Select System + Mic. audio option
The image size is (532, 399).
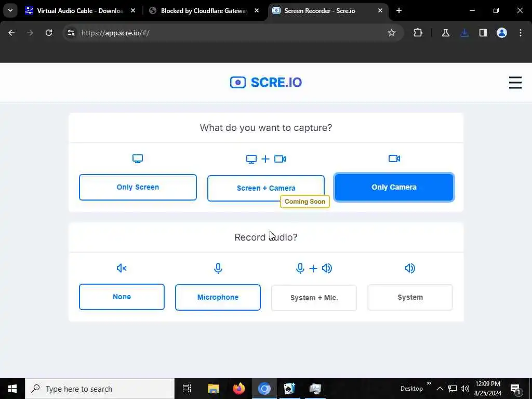(x=314, y=298)
